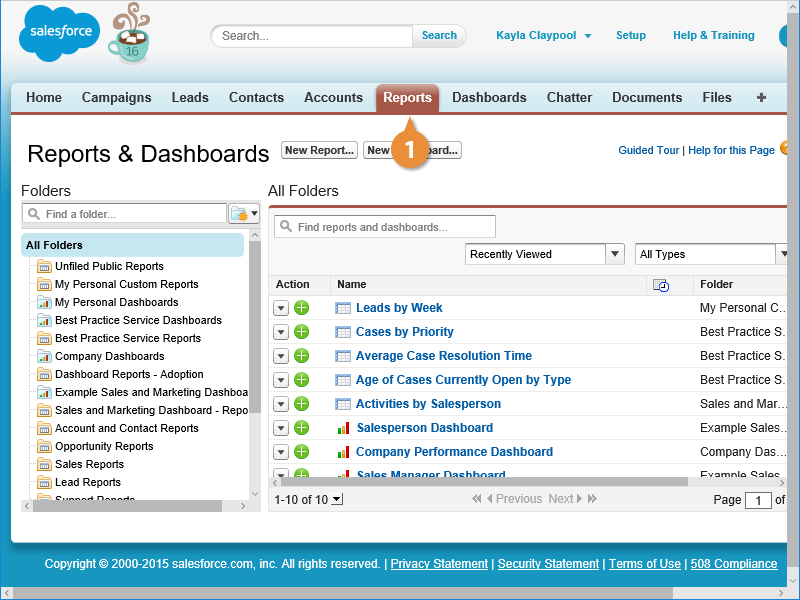Open Help & Training link
Screen dimensions: 800x600
pos(713,36)
